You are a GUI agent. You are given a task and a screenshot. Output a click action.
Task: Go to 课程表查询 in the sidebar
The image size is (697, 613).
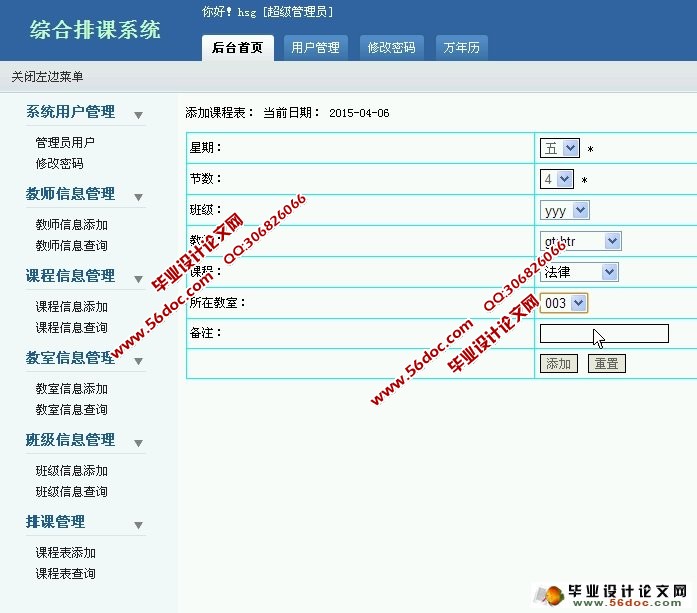(x=65, y=574)
